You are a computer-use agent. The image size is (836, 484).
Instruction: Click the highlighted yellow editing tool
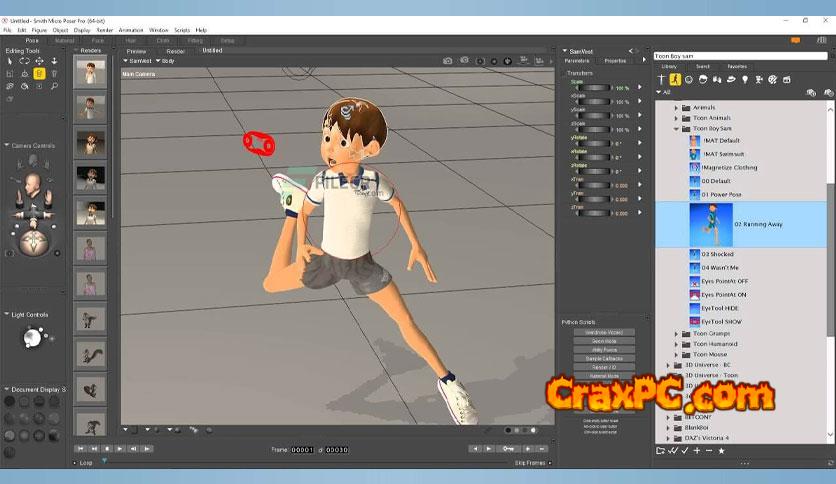[x=39, y=74]
